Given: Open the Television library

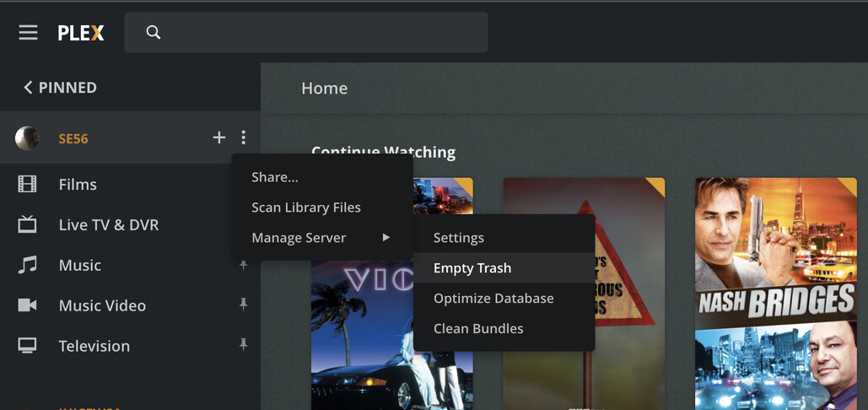Looking at the screenshot, I should tap(94, 346).
